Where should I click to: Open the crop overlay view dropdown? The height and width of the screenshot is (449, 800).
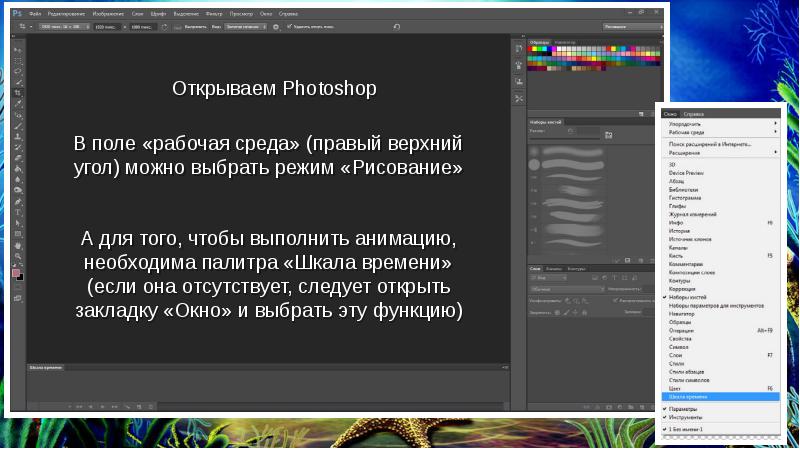[x=245, y=27]
